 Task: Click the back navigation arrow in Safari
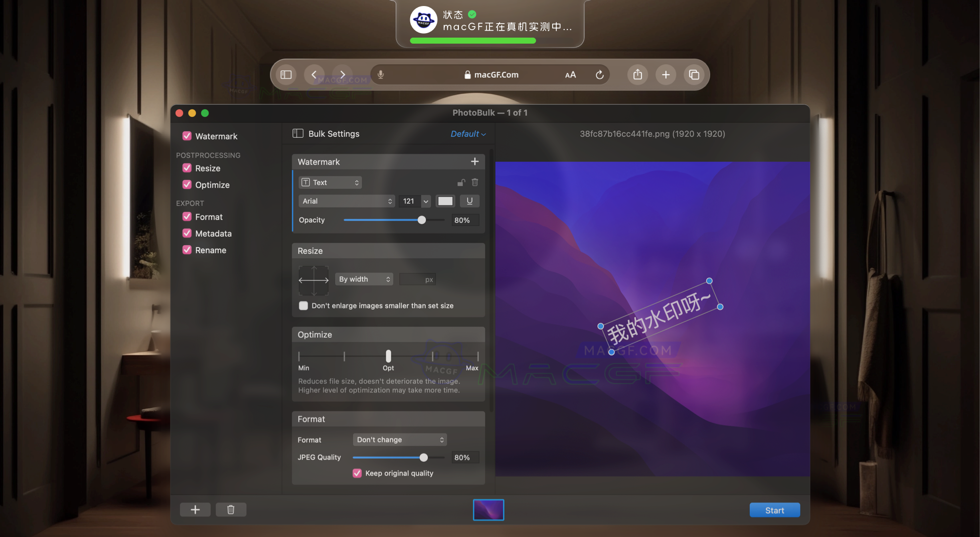pyautogui.click(x=314, y=74)
